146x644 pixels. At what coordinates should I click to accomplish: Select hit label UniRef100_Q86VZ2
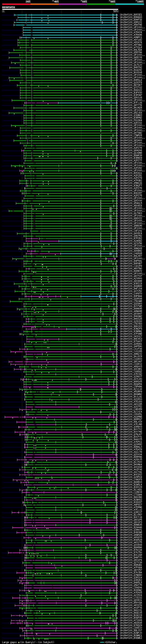pos(131,218)
